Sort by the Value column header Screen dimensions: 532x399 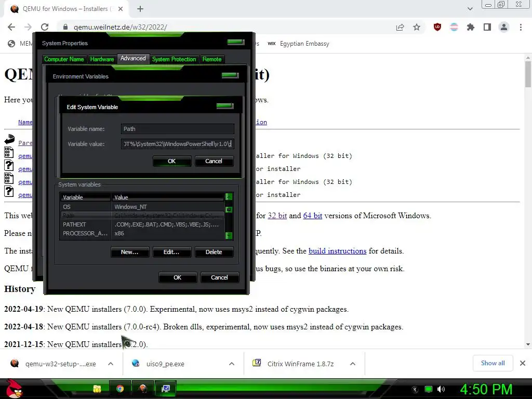[168, 197]
